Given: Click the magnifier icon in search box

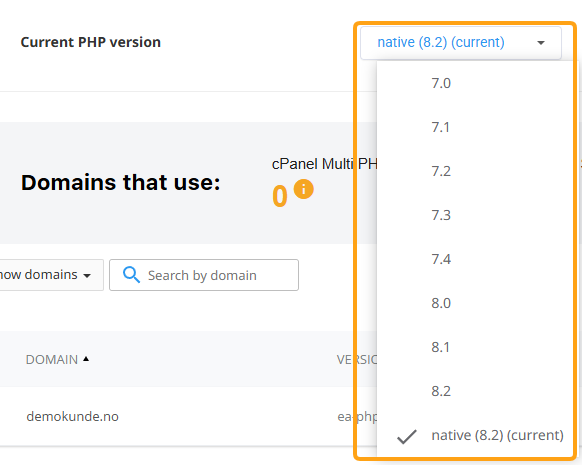Looking at the screenshot, I should (131, 275).
